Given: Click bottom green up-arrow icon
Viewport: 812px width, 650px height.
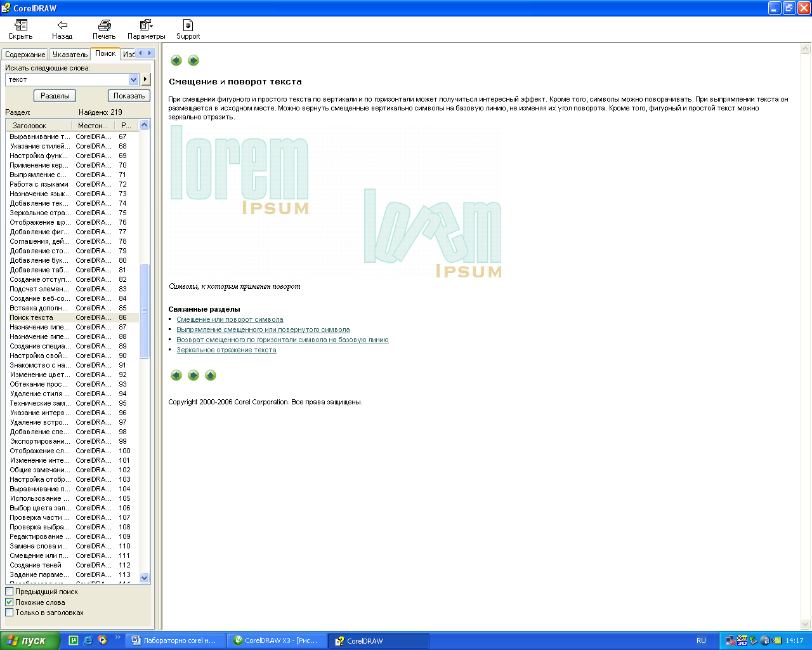Looking at the screenshot, I should [211, 375].
